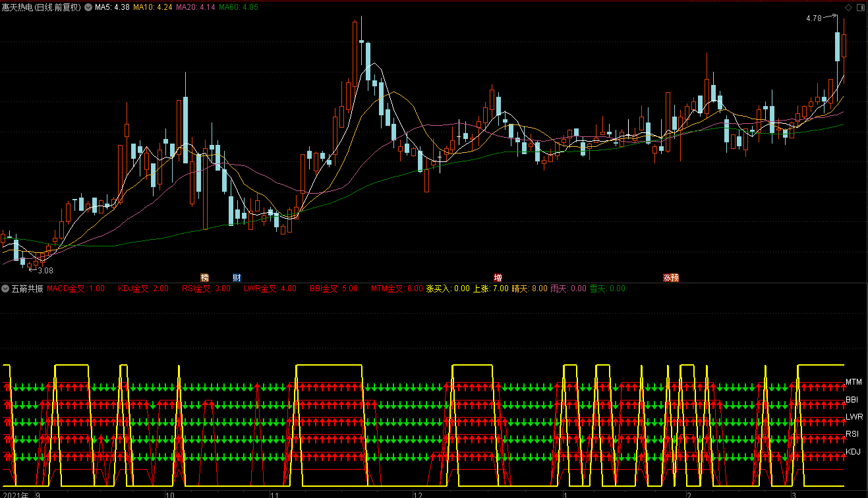Select the MA5: 4.38 label
The image size is (868, 498).
point(111,8)
